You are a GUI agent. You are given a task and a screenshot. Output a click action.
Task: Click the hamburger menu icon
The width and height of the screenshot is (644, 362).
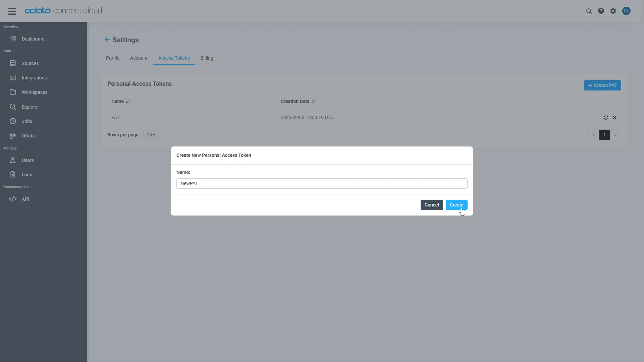tap(12, 11)
